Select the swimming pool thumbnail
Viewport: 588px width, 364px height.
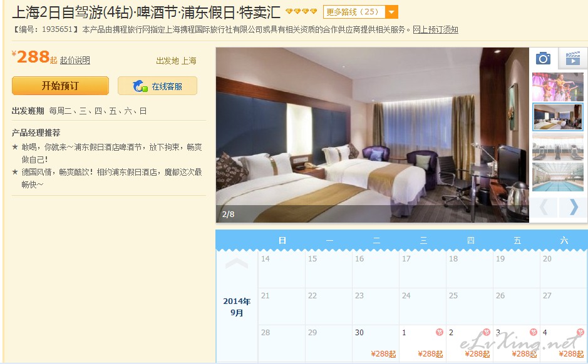[557, 177]
